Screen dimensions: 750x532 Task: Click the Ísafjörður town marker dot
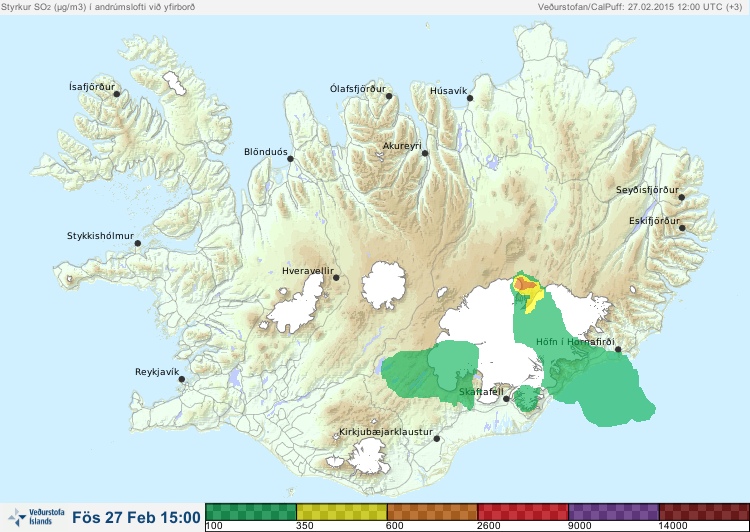pyautogui.click(x=117, y=94)
